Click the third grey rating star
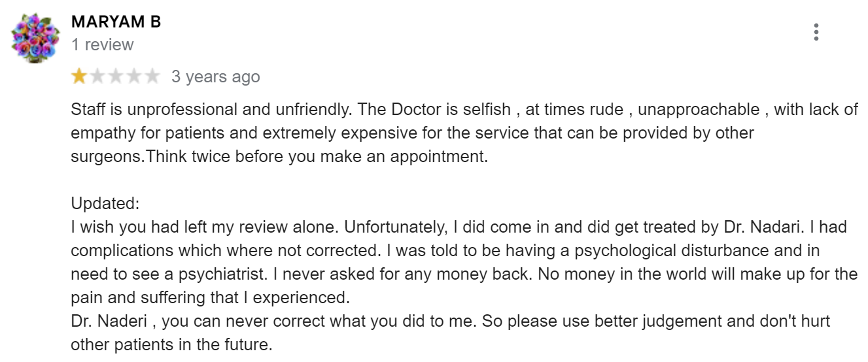Screen dimensions: 868x362 (116, 77)
